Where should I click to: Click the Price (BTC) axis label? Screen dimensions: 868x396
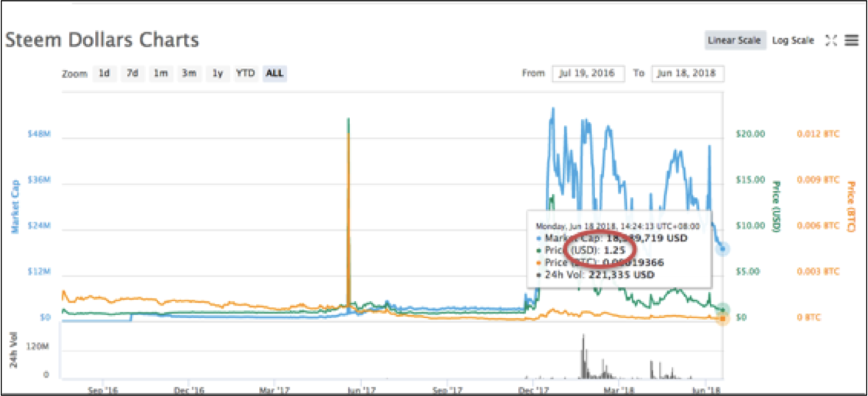click(x=851, y=206)
